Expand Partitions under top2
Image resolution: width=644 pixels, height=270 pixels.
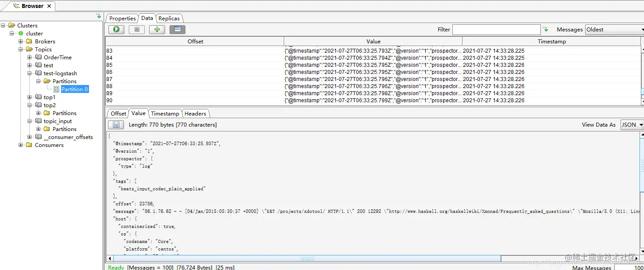coord(39,113)
